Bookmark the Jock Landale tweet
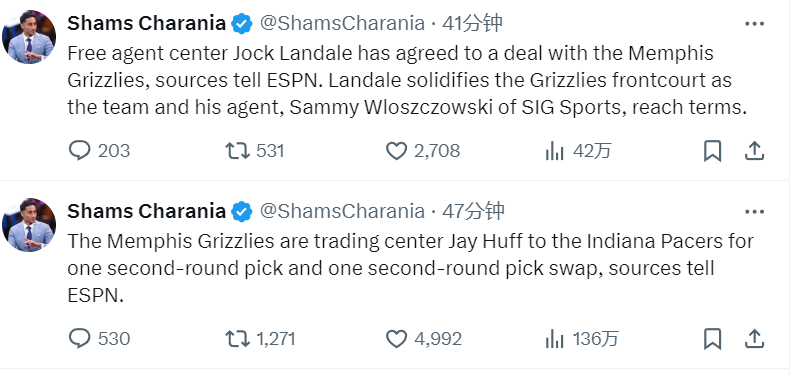 point(712,151)
